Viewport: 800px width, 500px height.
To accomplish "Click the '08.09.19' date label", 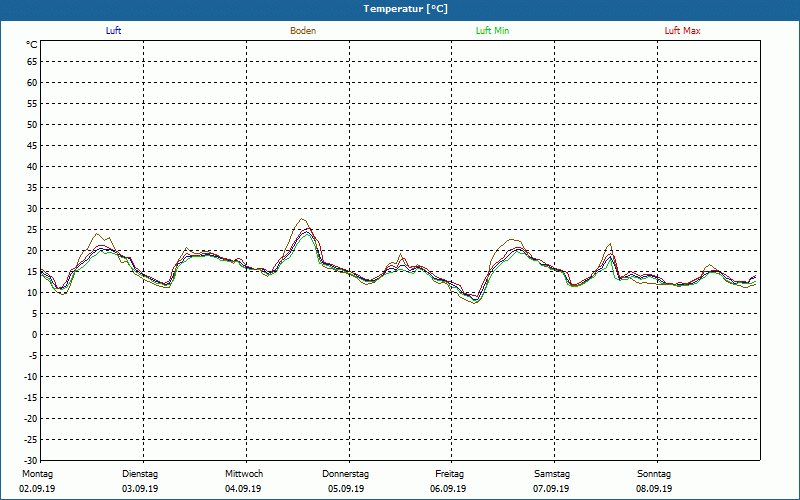I will 654,489.
